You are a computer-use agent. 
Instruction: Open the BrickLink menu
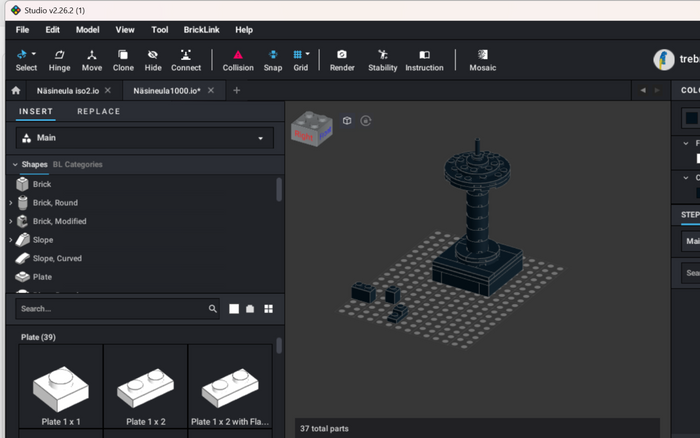(x=201, y=30)
